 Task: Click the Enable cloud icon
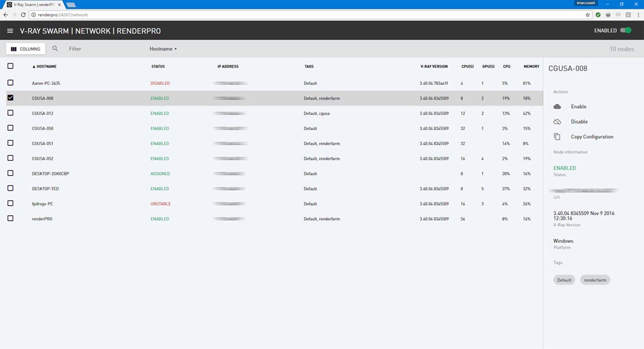558,107
